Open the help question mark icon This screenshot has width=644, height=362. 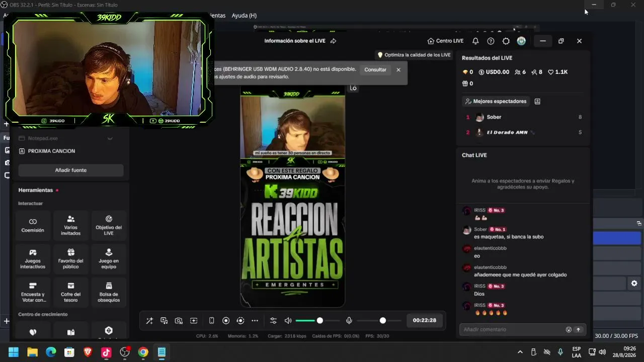[x=491, y=41]
